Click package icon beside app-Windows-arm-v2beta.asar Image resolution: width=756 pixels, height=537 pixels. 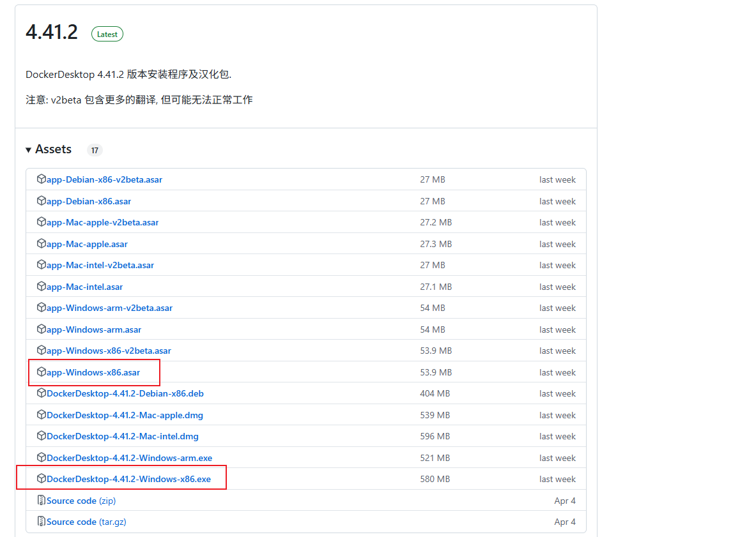(x=42, y=308)
